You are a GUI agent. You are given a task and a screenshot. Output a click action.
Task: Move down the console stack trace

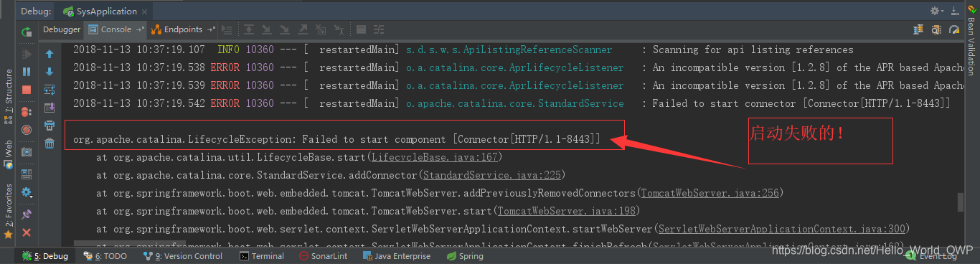50,72
